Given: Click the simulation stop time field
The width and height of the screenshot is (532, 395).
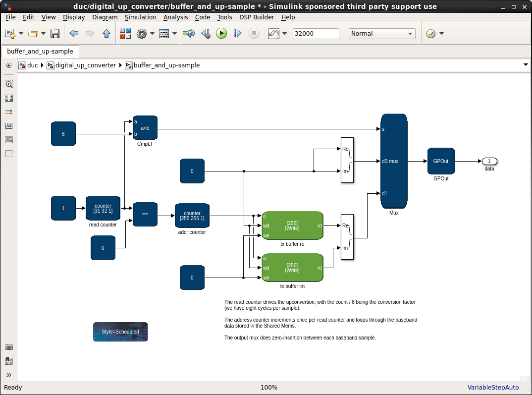Looking at the screenshot, I should tap(316, 34).
